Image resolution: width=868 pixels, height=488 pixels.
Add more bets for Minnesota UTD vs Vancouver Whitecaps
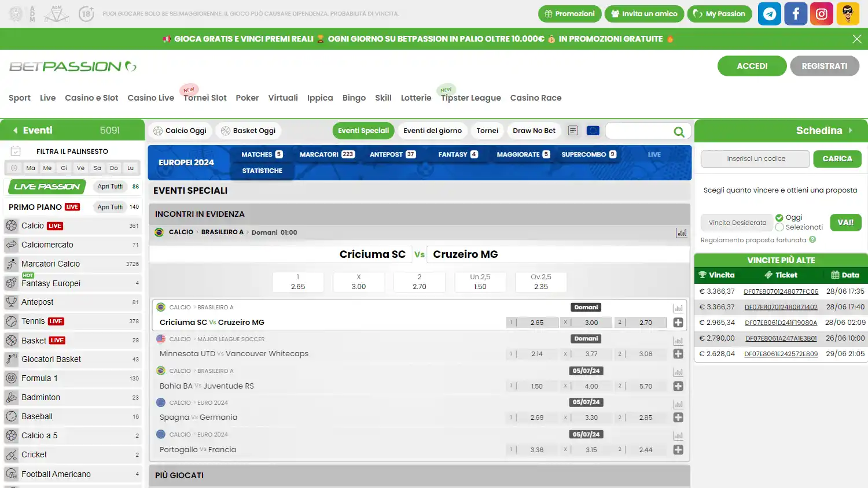click(678, 354)
